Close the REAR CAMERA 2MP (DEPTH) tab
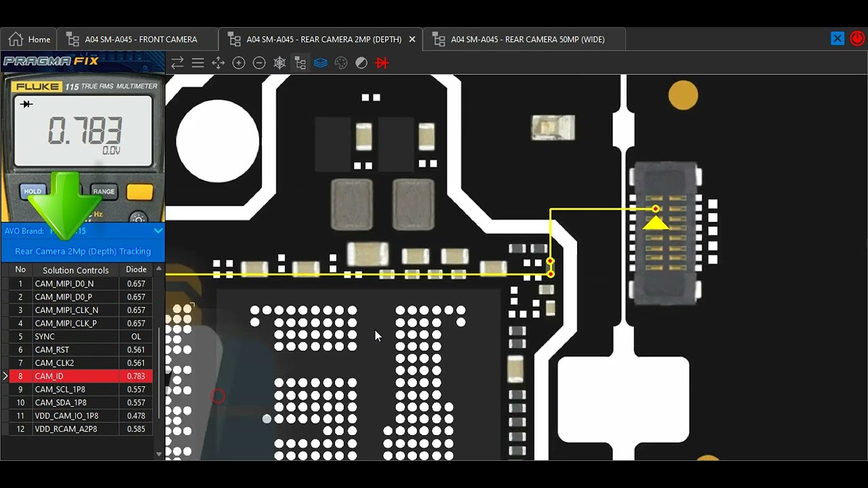868x488 pixels. pyautogui.click(x=412, y=39)
